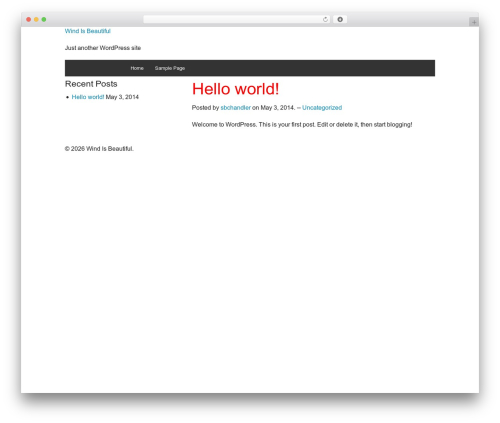The height and width of the screenshot is (423, 500).
Task: Maximize the window with the green button
Action: (x=44, y=20)
